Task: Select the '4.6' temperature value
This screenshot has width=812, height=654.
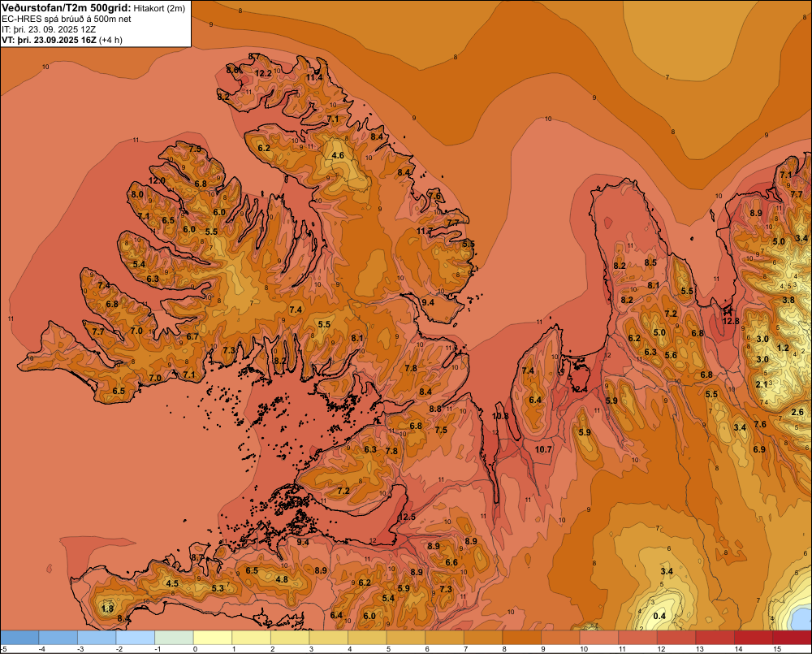Action: [338, 155]
